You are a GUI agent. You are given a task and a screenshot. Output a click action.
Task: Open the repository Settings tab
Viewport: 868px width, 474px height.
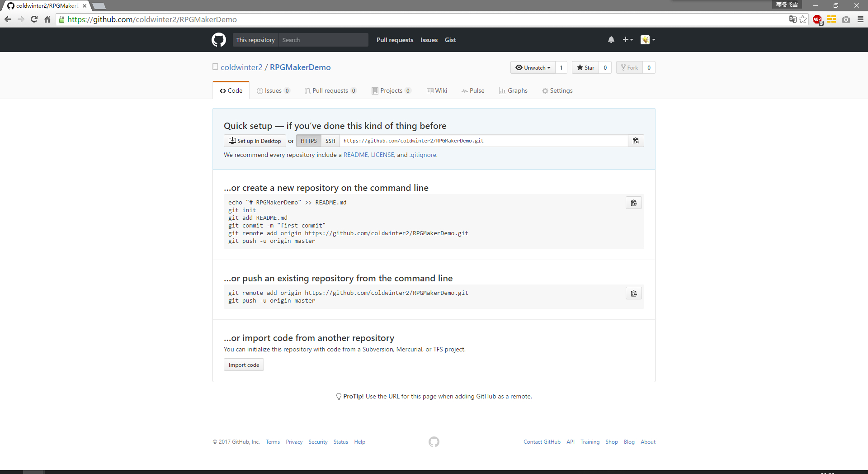pos(557,91)
